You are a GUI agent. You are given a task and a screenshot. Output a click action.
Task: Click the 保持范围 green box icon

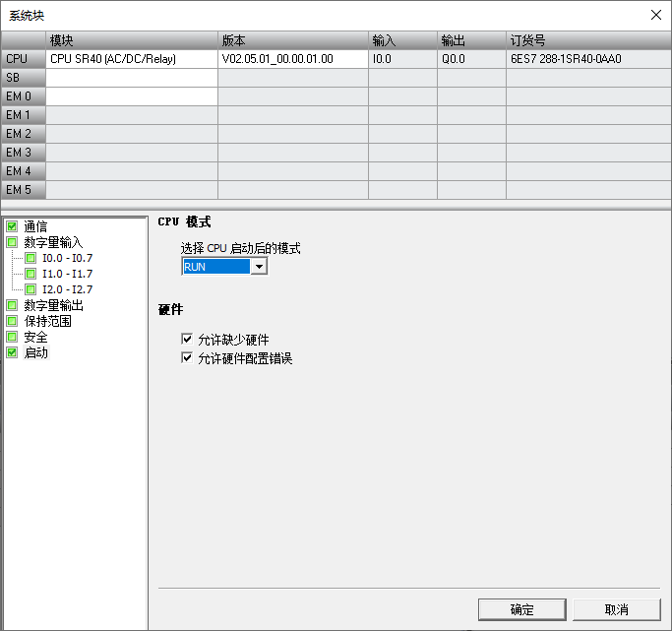(x=12, y=321)
